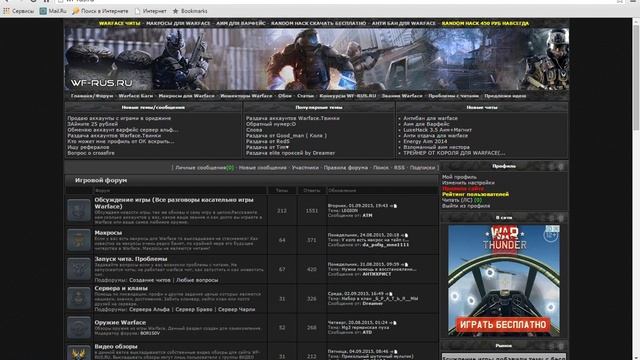
Task: Open Конкурсы WF-RUS.RU menu item
Action: pyautogui.click(x=348, y=96)
